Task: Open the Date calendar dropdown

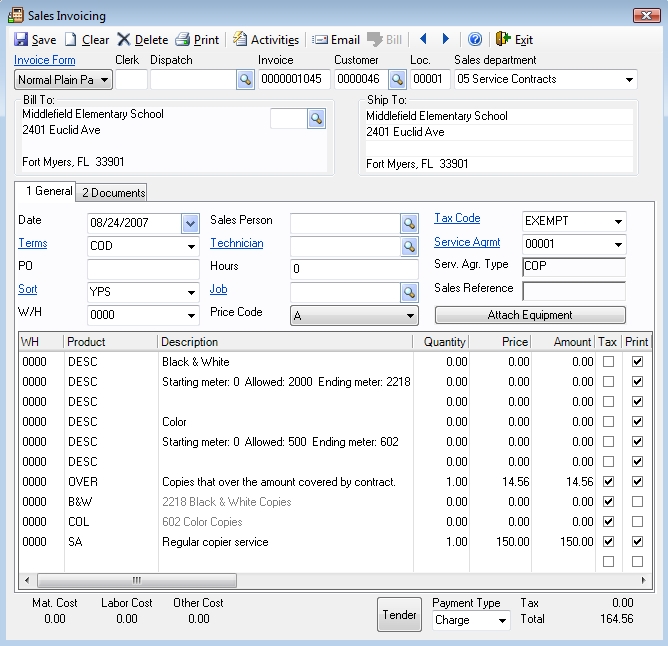Action: coord(190,223)
